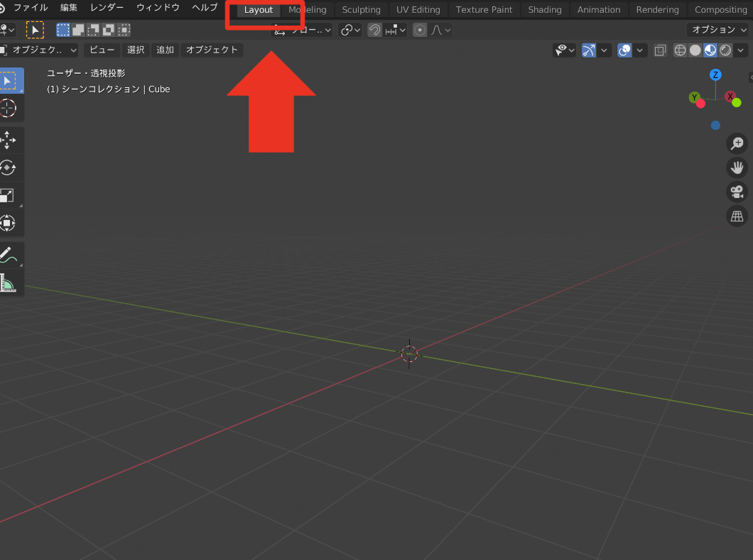The width and height of the screenshot is (753, 560).
Task: Toggle proportional editing circle icon
Action: [x=420, y=31]
